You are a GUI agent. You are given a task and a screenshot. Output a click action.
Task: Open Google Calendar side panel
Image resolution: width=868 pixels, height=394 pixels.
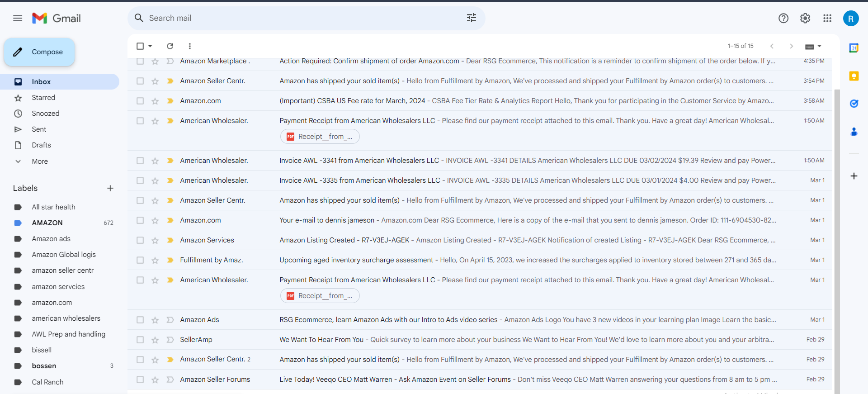click(x=854, y=48)
